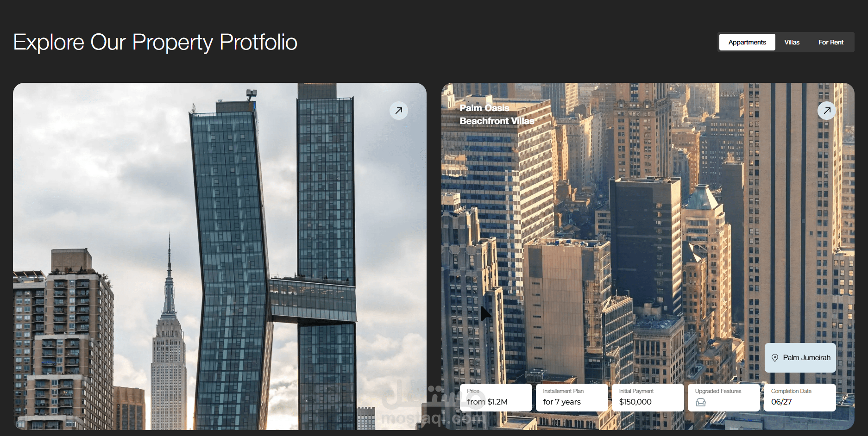Open the left property card arrow icon
This screenshot has width=868, height=436.
click(398, 111)
